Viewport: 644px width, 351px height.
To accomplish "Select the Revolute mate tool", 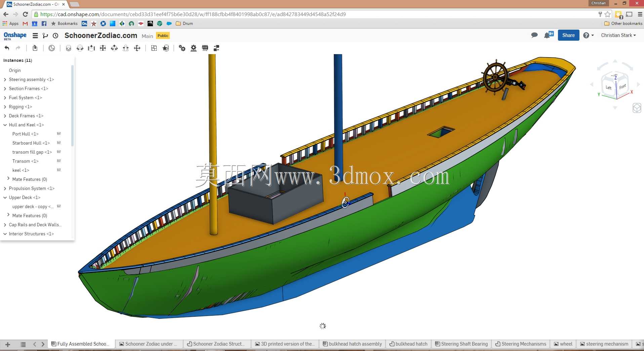I will (x=80, y=48).
